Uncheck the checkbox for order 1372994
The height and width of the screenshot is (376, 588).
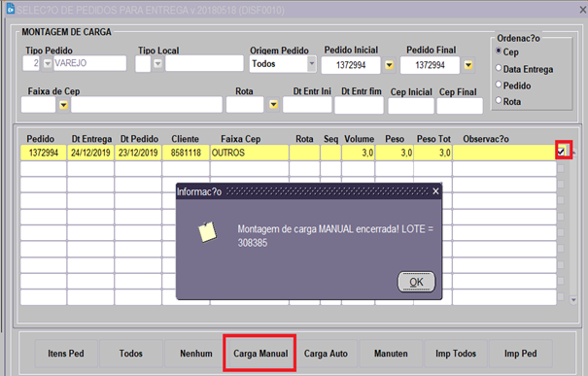click(561, 152)
